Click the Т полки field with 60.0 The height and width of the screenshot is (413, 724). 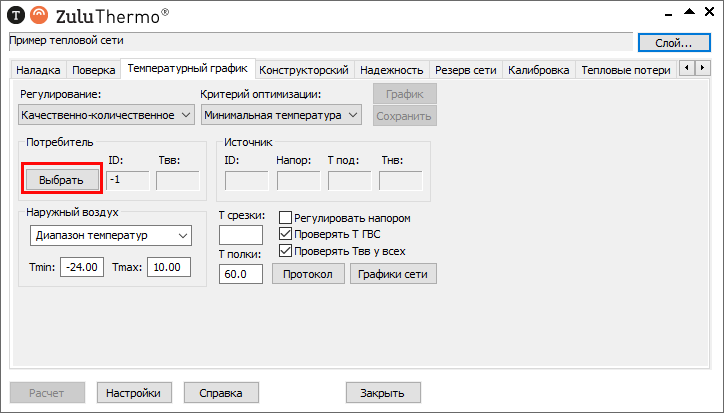(241, 274)
